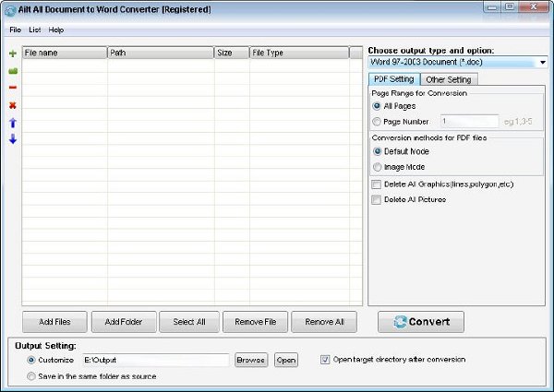
Task: Start conversion with the Convert button
Action: [x=421, y=322]
